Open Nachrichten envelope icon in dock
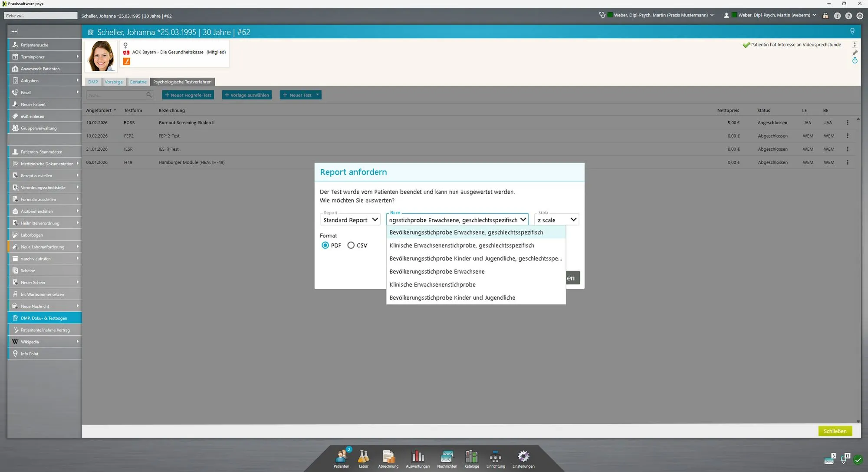 [447, 459]
